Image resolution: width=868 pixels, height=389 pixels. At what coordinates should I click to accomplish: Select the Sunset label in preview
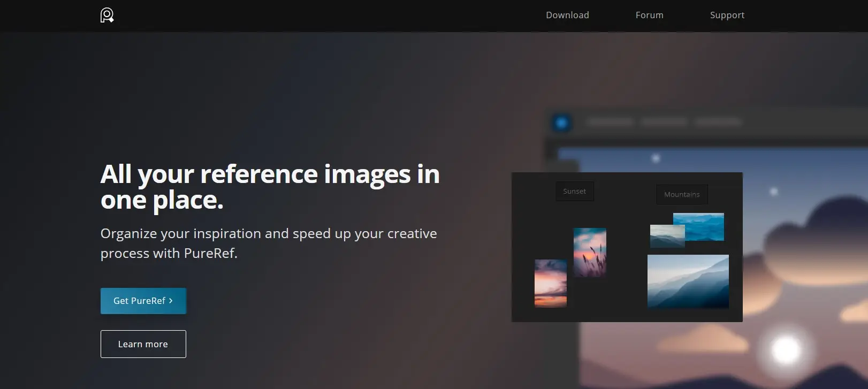[574, 191]
